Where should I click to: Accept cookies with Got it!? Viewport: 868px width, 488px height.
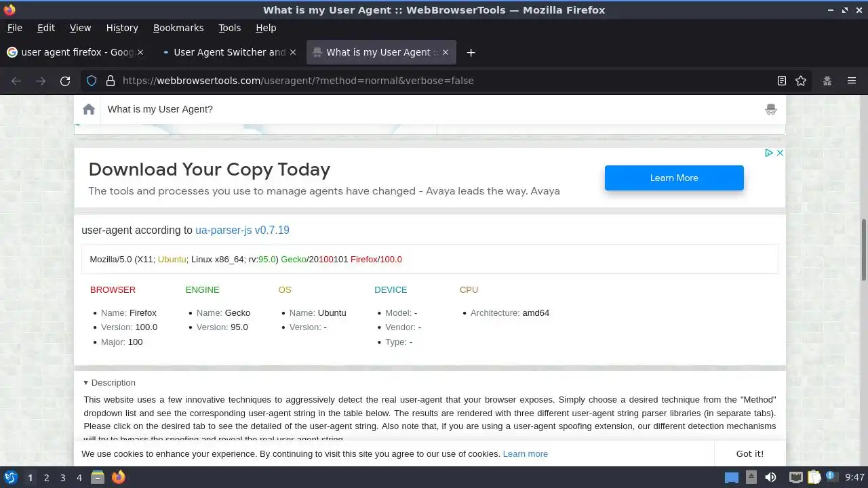click(x=750, y=454)
